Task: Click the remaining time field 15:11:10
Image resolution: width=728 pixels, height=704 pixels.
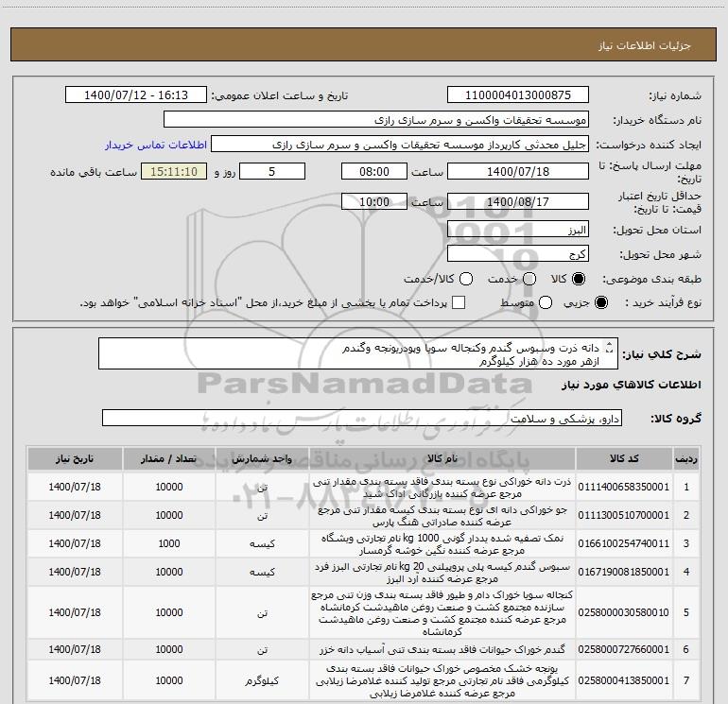Action: (x=174, y=171)
